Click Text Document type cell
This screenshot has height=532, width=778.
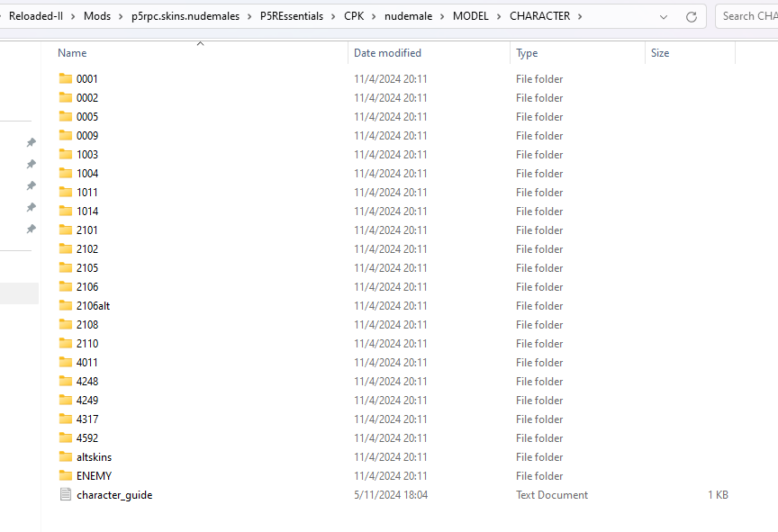(x=552, y=495)
